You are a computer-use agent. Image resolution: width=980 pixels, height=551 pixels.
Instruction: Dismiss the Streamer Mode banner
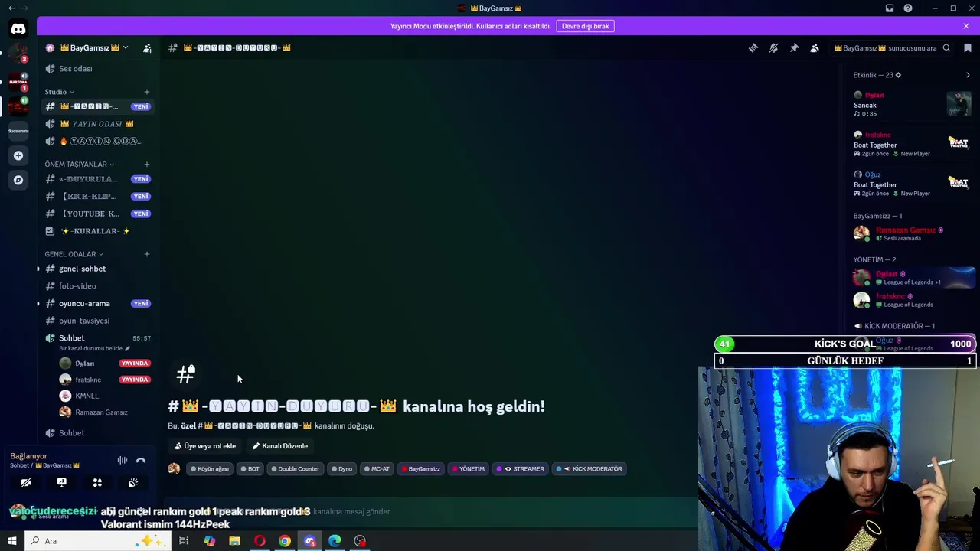click(966, 26)
